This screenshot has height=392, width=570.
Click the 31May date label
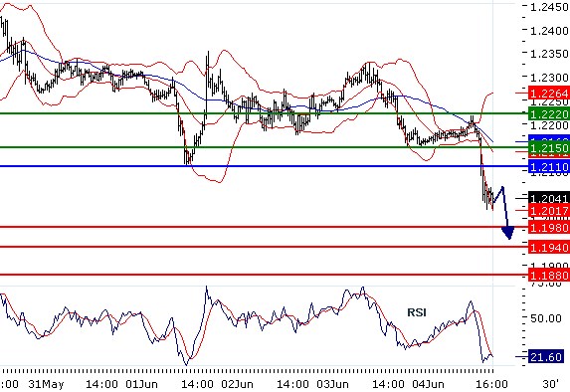[x=46, y=384]
